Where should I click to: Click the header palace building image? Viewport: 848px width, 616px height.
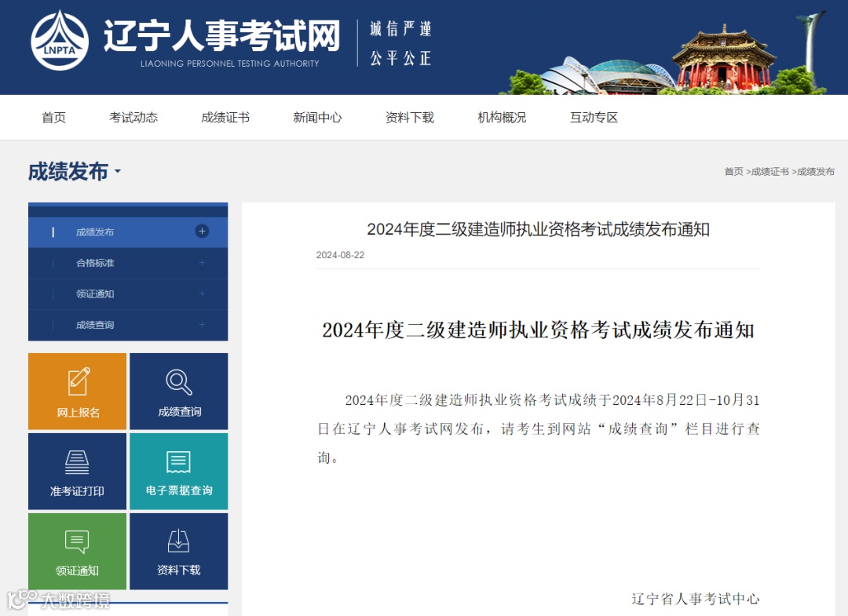[723, 58]
